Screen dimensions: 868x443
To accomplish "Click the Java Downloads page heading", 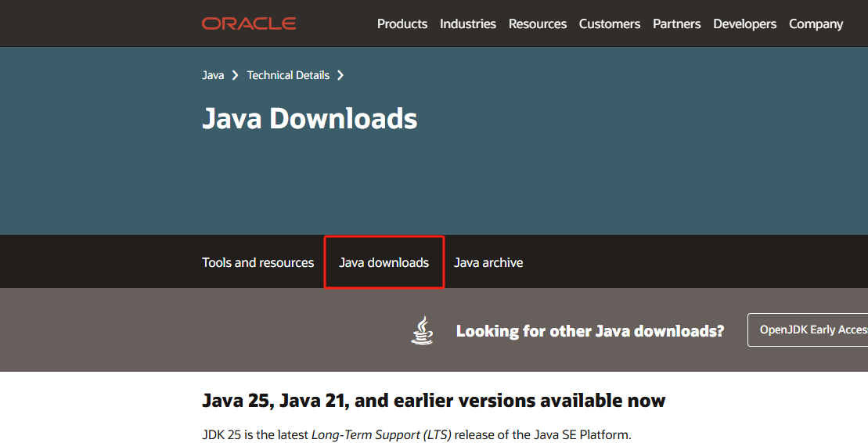I will tap(309, 118).
